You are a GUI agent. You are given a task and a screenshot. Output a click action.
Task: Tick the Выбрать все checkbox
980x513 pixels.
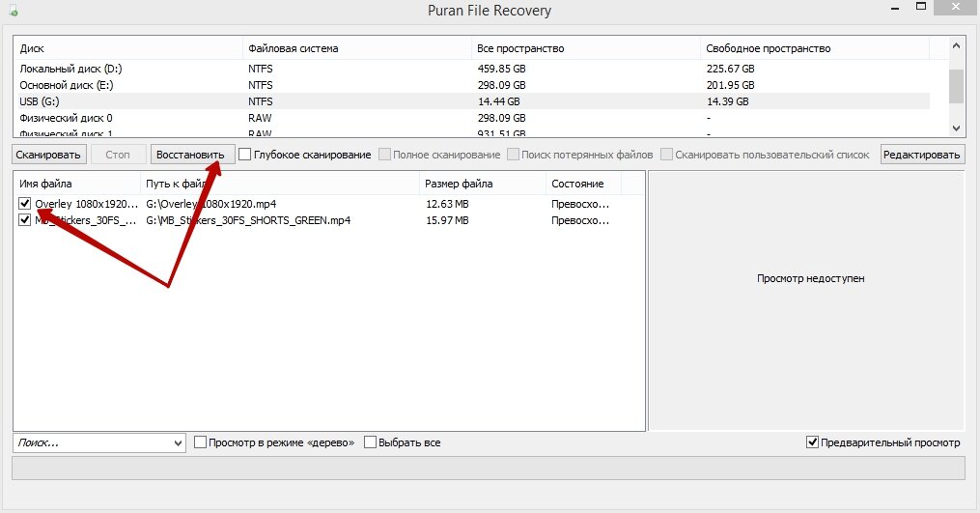[370, 442]
